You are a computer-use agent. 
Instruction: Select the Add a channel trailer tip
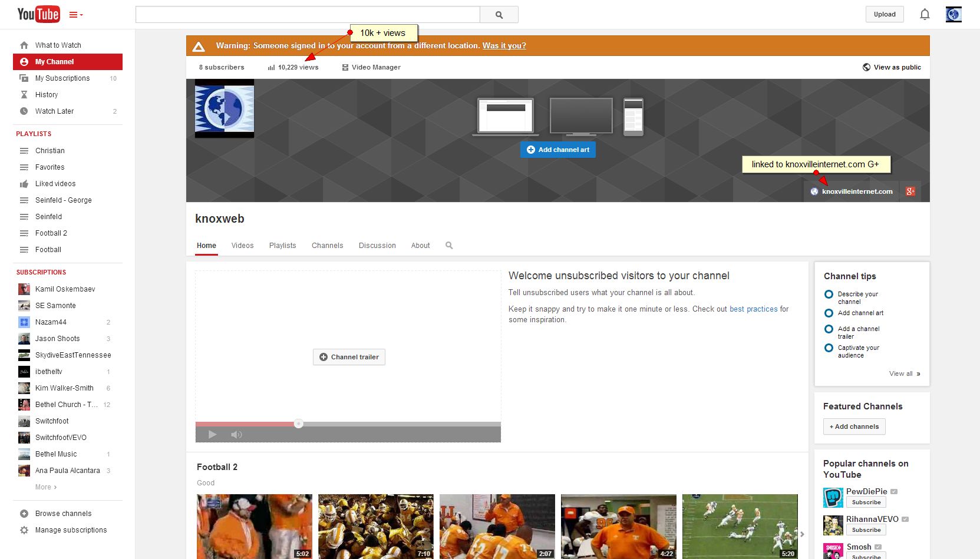(x=852, y=332)
